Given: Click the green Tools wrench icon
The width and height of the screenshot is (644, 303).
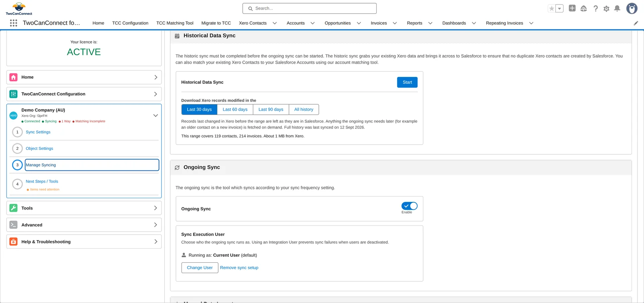Looking at the screenshot, I should (x=13, y=208).
